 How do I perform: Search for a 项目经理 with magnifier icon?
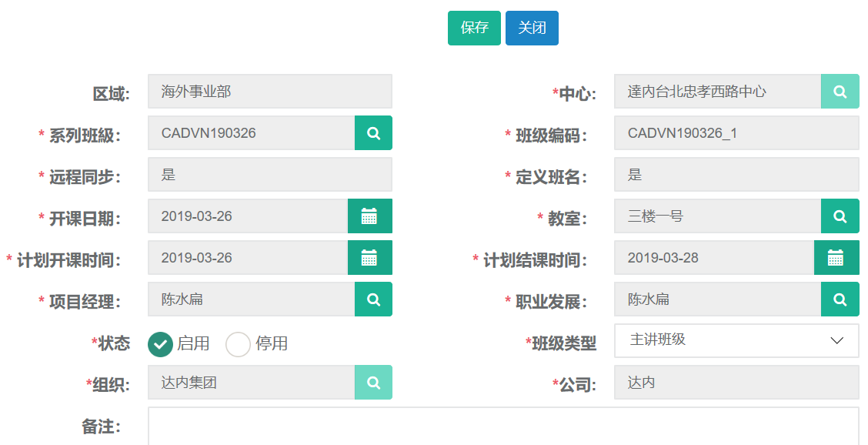pos(373,299)
